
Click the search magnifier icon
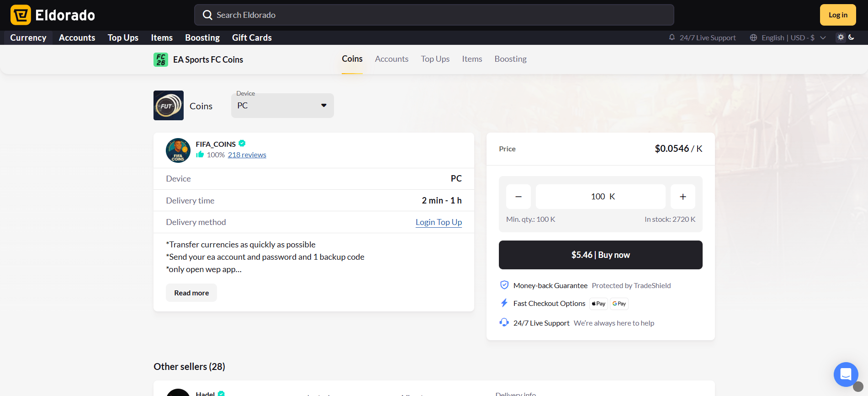coord(207,15)
